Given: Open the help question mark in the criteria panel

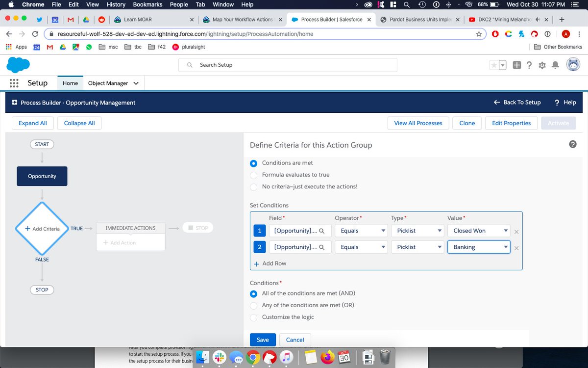Looking at the screenshot, I should [572, 144].
